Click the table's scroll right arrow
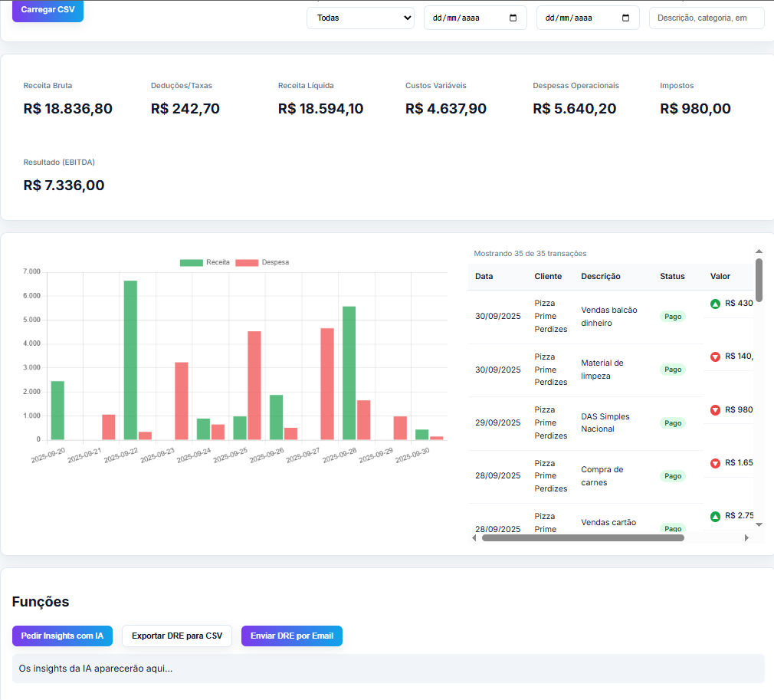 tap(746, 538)
